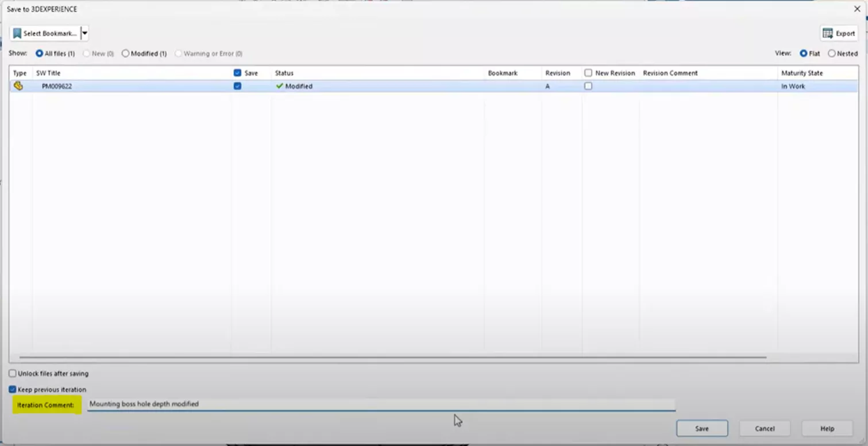Open the Select Bookmark dropdown arrow

(84, 33)
